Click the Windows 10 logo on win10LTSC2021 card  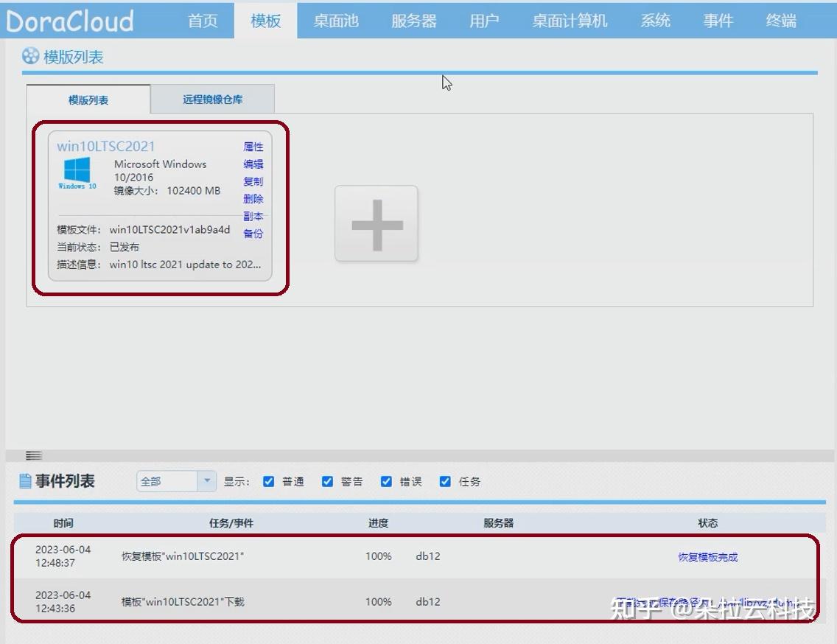coord(76,171)
